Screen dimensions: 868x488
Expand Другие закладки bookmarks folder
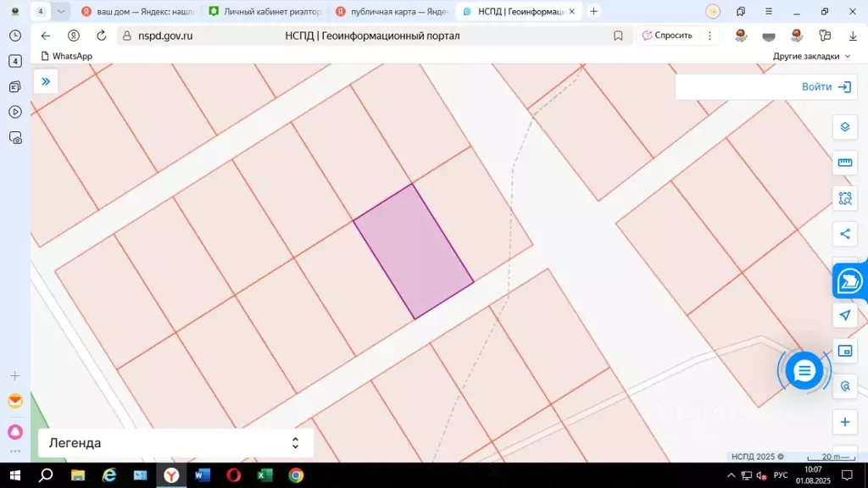coord(811,56)
